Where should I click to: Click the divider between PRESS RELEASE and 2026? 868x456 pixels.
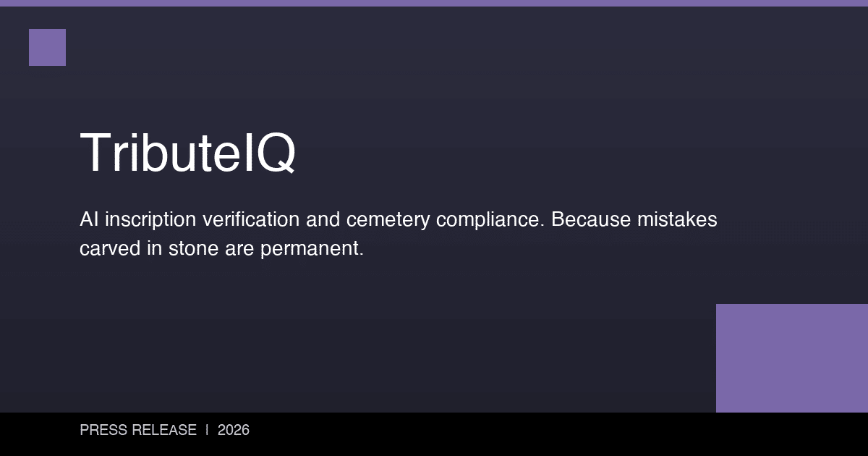click(207, 430)
